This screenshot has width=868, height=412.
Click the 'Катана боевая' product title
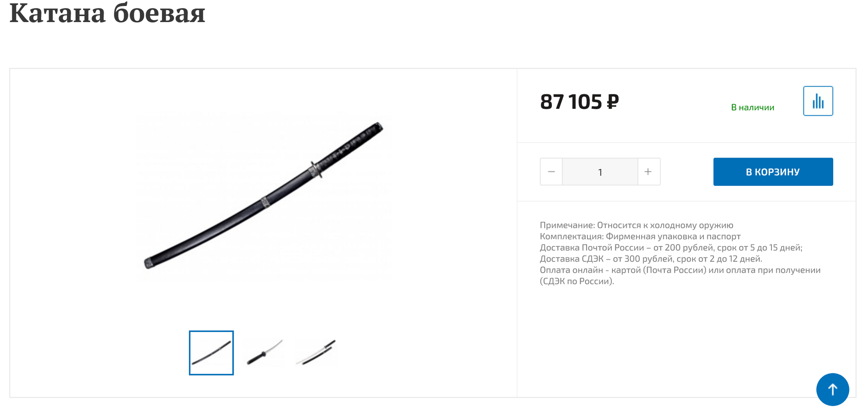click(x=107, y=13)
